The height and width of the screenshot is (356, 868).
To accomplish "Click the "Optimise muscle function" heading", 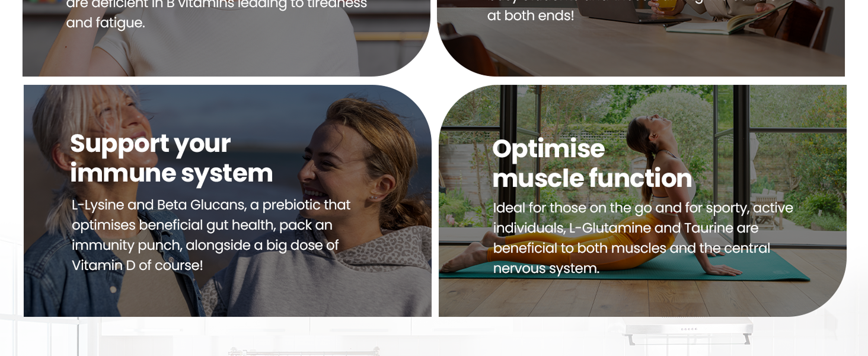I will [x=592, y=164].
